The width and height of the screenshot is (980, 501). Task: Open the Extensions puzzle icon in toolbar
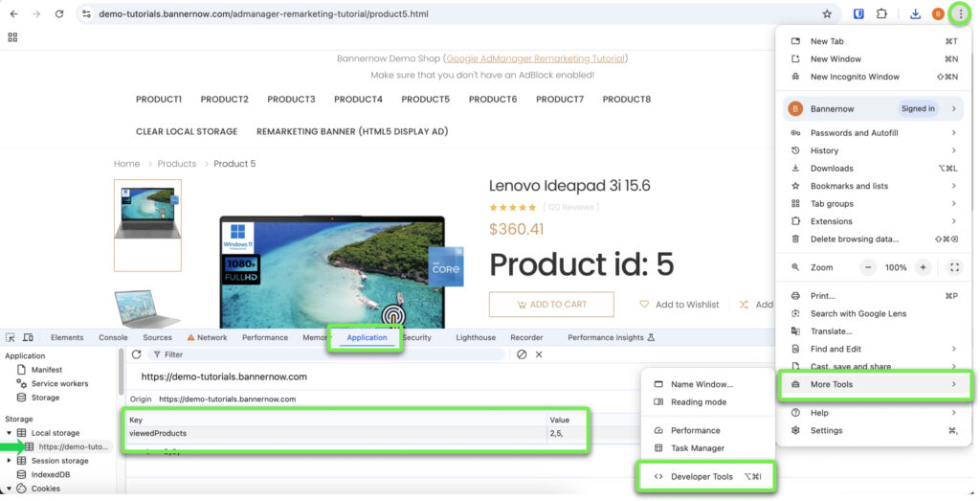pyautogui.click(x=881, y=13)
